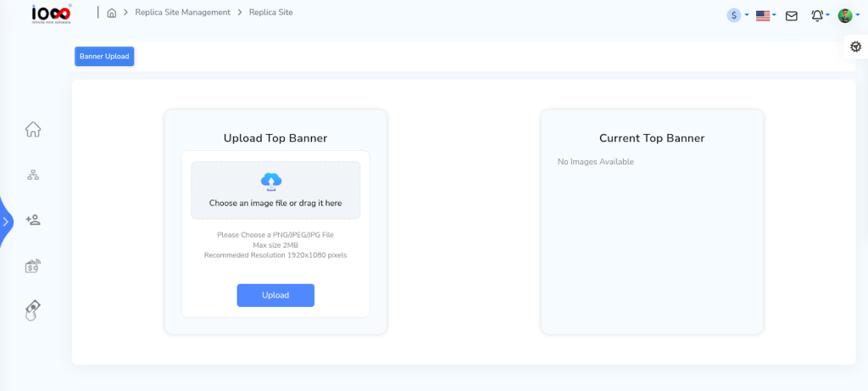Open the currency dollar dropdown

coord(737,15)
